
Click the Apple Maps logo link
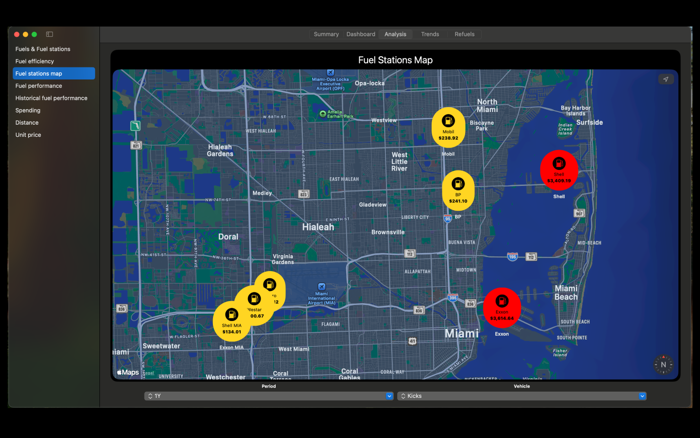click(x=128, y=372)
